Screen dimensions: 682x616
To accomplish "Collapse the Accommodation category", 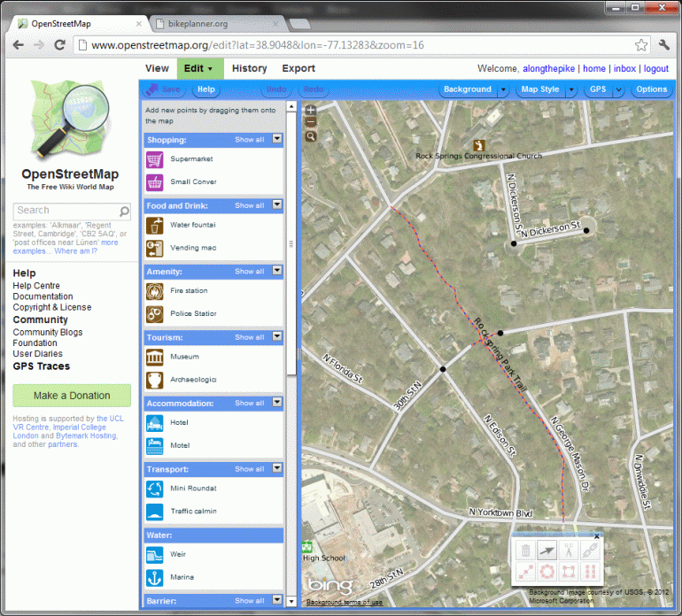I will click(x=276, y=402).
